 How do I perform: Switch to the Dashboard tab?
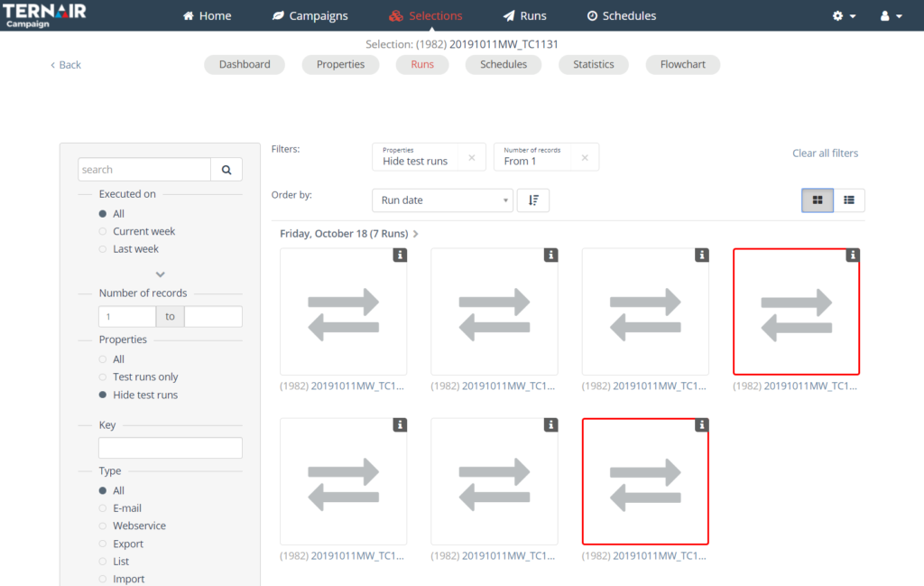pyautogui.click(x=245, y=64)
